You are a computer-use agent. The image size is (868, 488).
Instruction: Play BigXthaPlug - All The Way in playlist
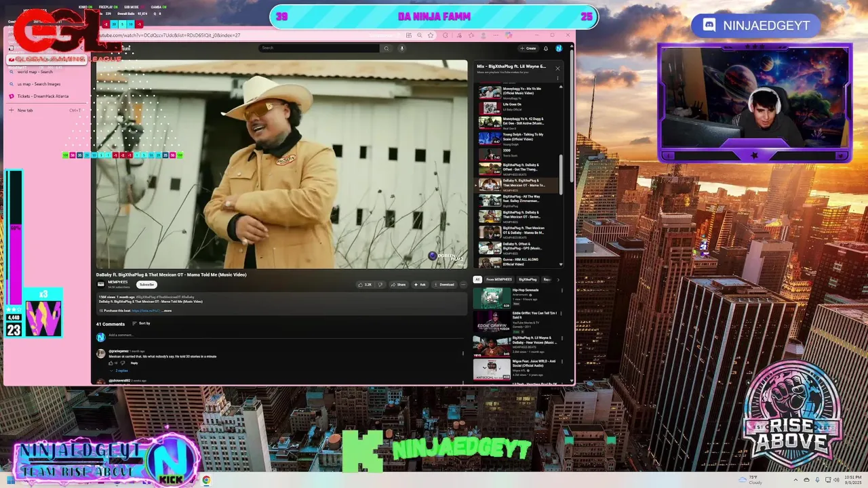tap(519, 201)
